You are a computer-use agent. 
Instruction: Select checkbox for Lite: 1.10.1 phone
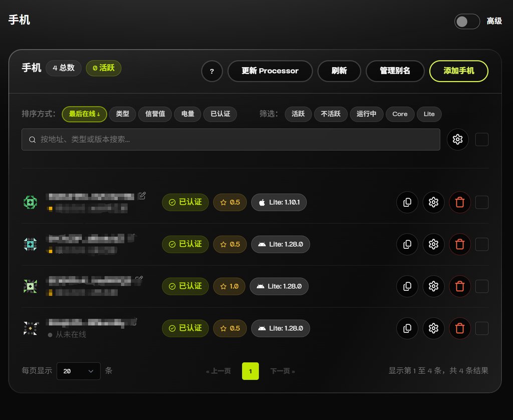[x=481, y=202]
